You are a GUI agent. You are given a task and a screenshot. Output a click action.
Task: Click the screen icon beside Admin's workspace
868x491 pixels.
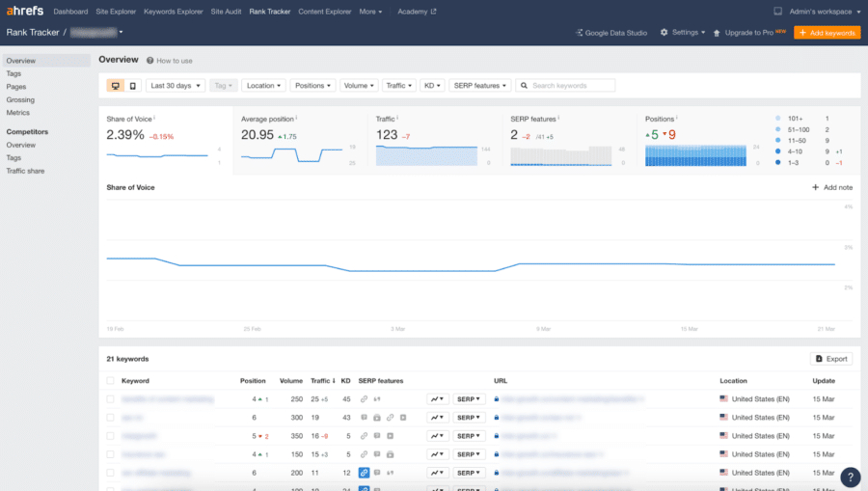tap(777, 11)
